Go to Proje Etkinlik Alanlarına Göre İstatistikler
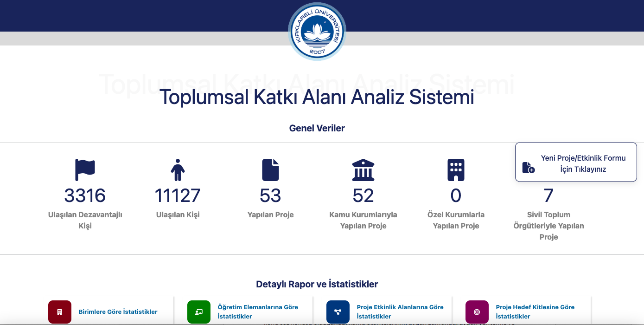The image size is (644, 325). click(400, 312)
